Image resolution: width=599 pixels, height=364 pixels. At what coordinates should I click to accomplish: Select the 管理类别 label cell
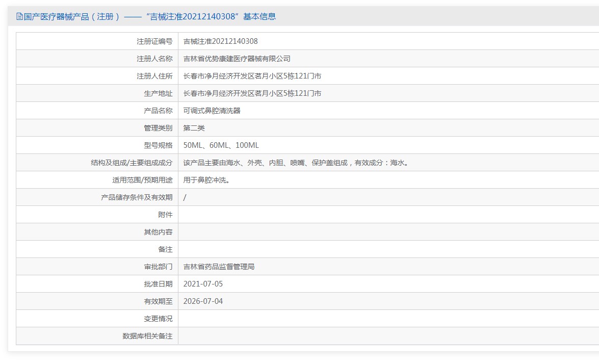[97, 128]
